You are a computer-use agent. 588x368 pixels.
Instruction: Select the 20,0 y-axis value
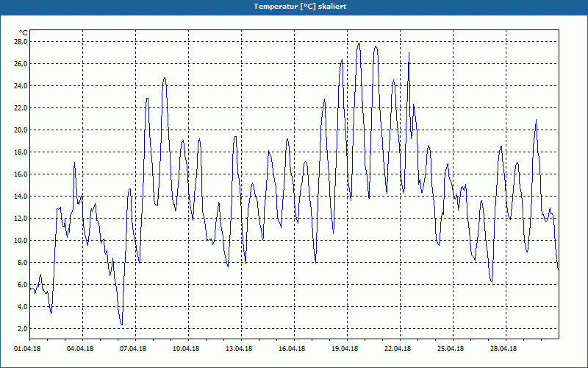tap(21, 130)
